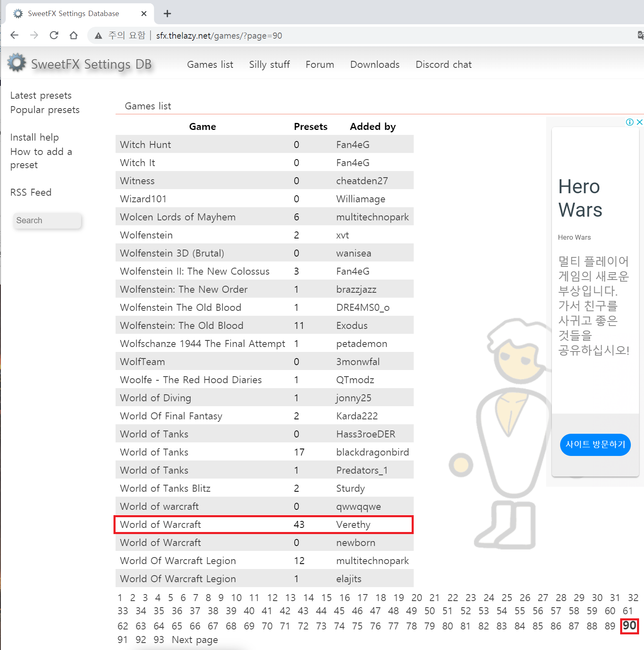
Task: Open World Of Final Fantasy entry
Action: point(171,416)
